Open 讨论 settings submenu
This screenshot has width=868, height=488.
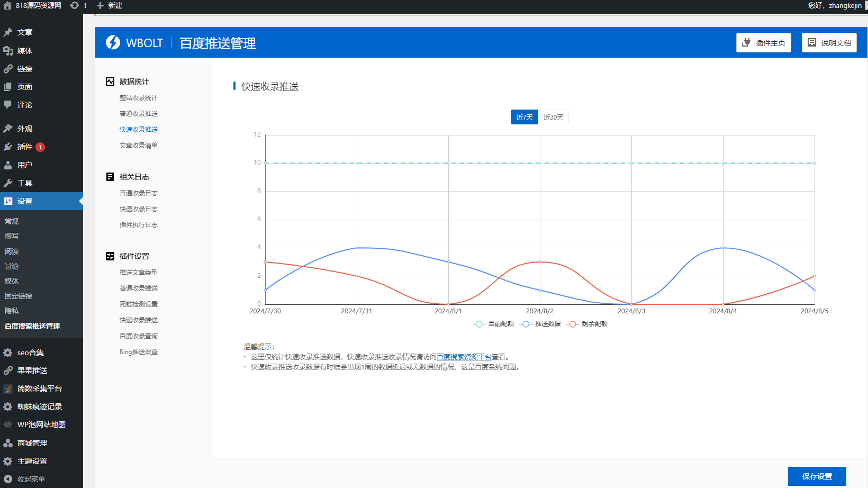coord(12,267)
